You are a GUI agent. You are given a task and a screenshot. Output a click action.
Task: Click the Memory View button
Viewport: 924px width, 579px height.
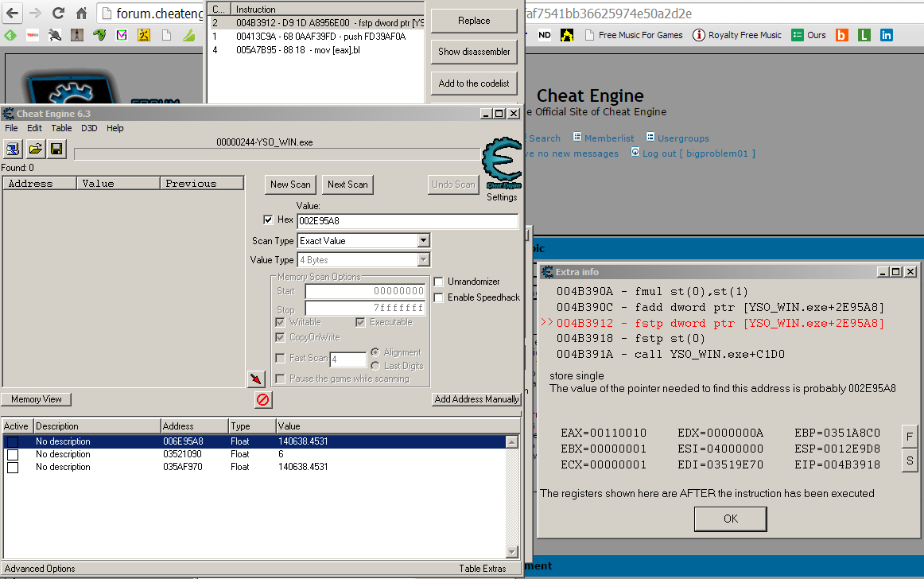pos(37,399)
